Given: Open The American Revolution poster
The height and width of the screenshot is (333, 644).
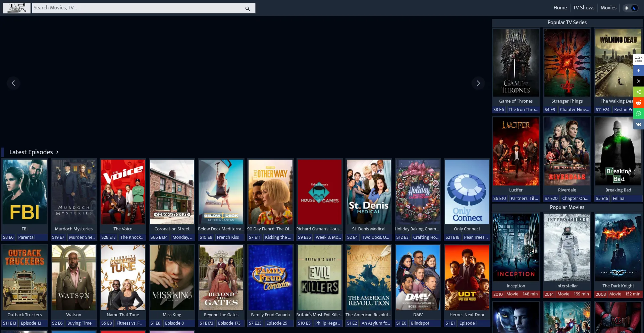Looking at the screenshot, I should pyautogui.click(x=369, y=278).
